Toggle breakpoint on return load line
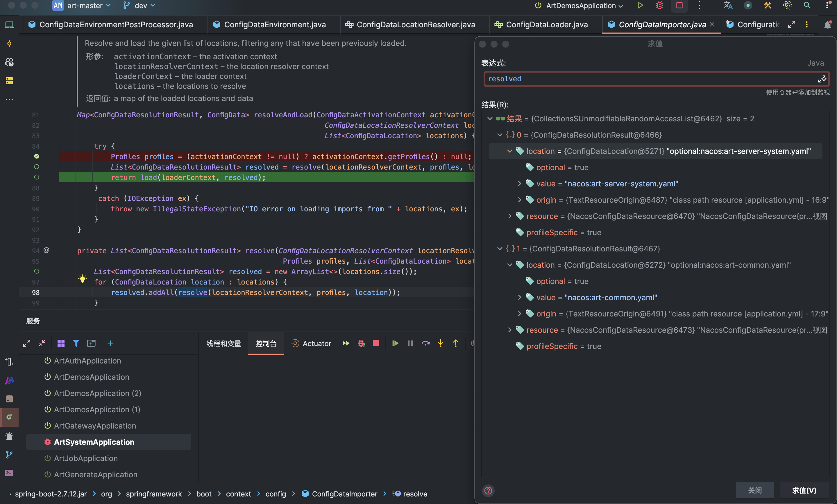 tap(37, 177)
